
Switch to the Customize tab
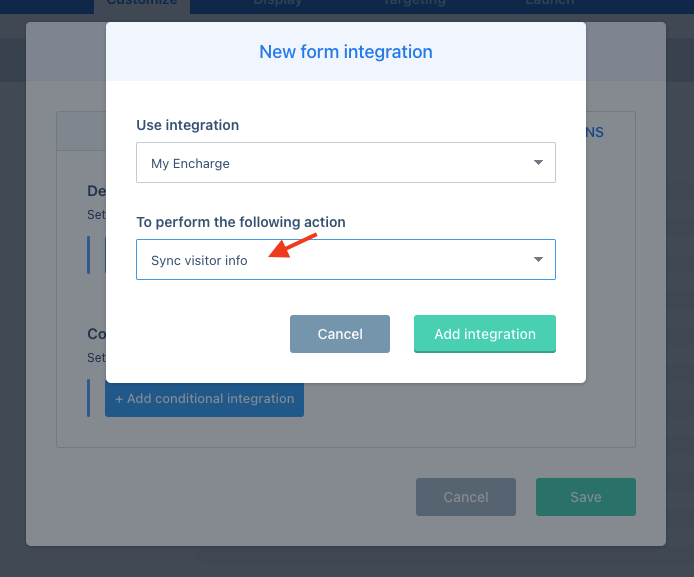coord(142,4)
